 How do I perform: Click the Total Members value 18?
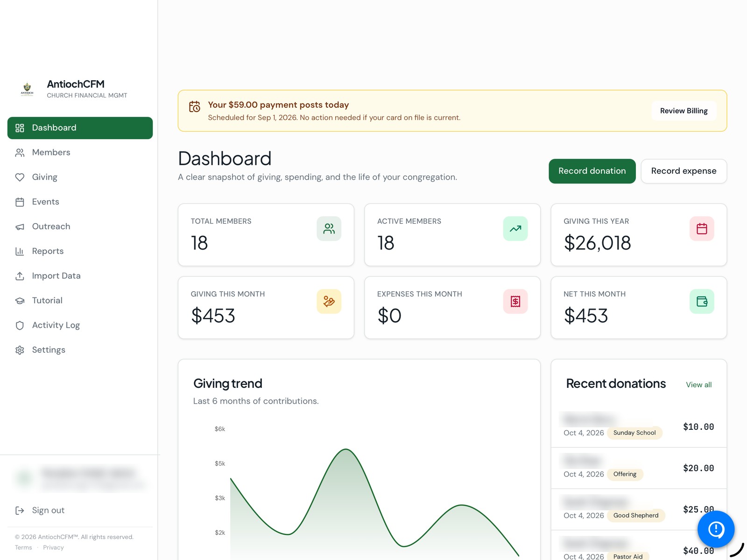[x=199, y=243]
